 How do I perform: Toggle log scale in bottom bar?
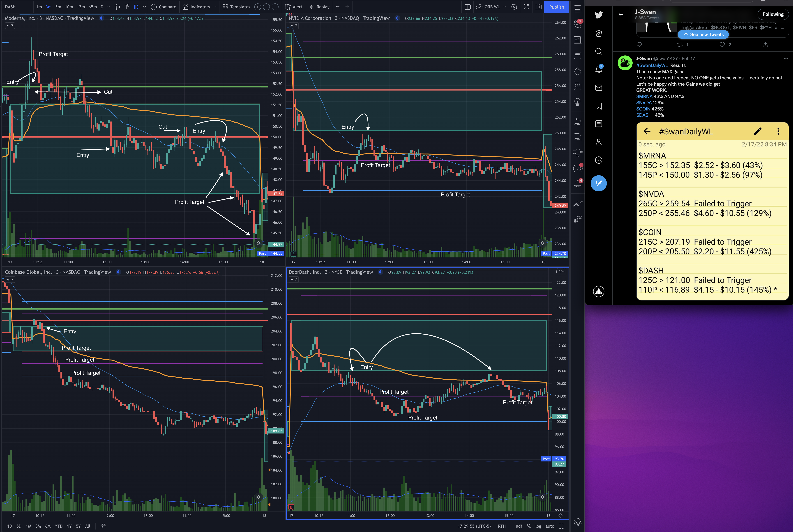tap(538, 526)
